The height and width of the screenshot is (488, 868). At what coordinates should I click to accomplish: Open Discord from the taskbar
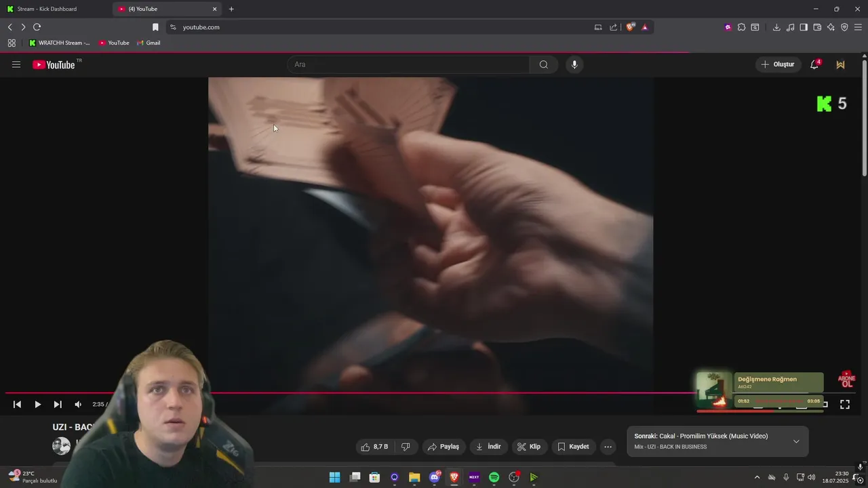pos(435,477)
